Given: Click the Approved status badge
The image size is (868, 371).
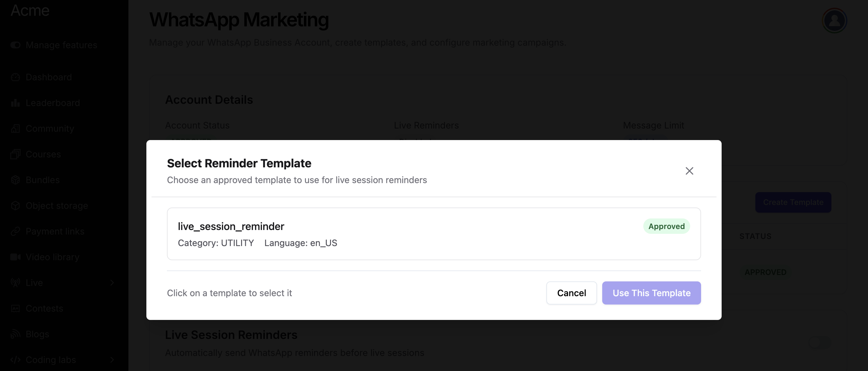Looking at the screenshot, I should coord(666,226).
